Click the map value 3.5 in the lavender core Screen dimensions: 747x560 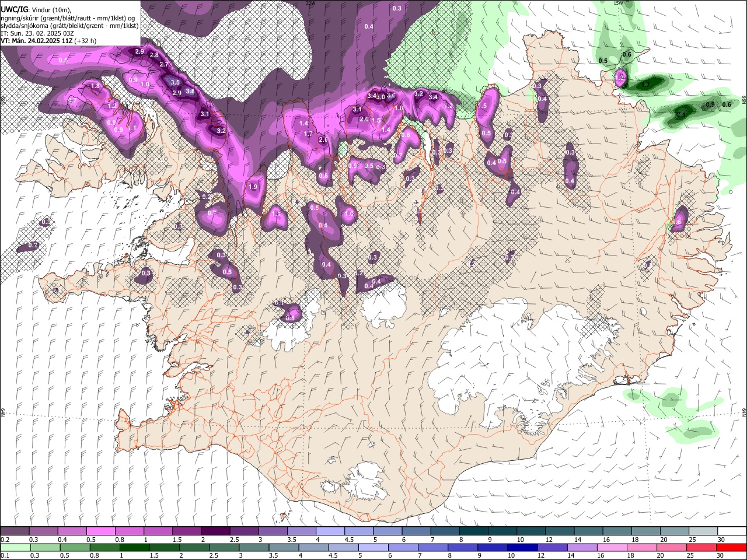(175, 83)
